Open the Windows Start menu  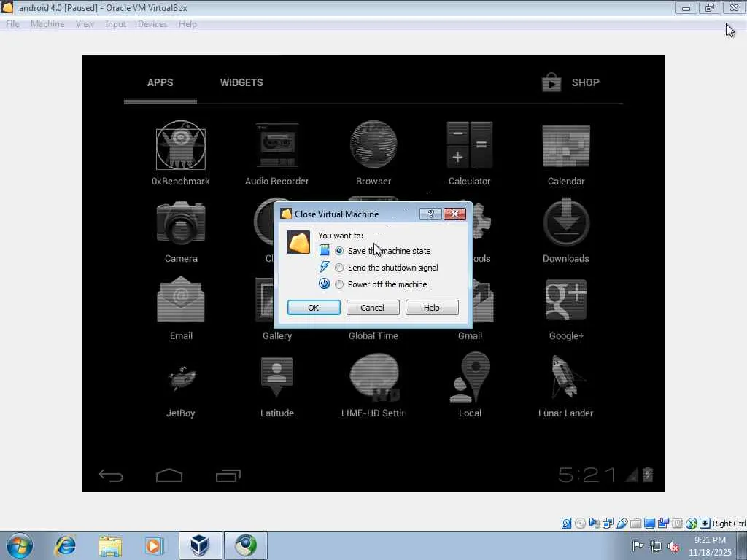tap(20, 545)
